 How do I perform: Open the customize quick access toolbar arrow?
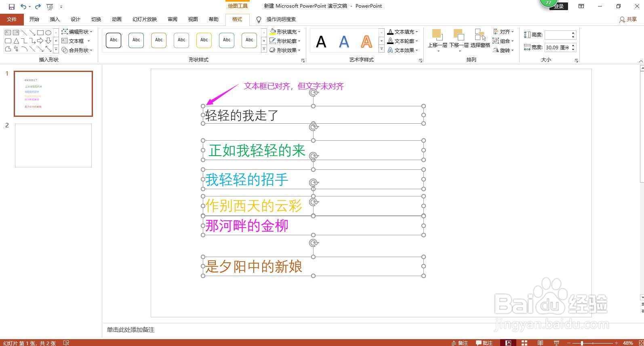click(x=61, y=7)
